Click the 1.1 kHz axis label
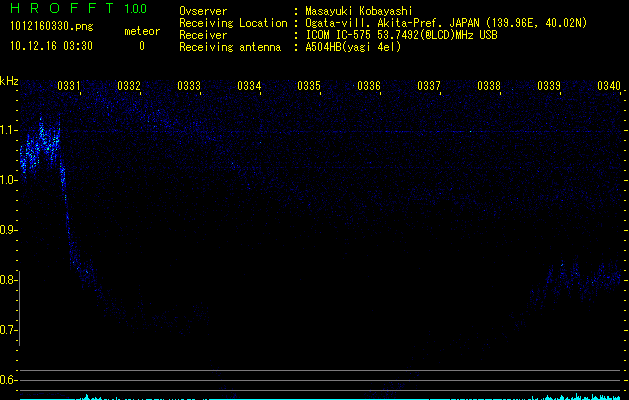 tap(7, 130)
